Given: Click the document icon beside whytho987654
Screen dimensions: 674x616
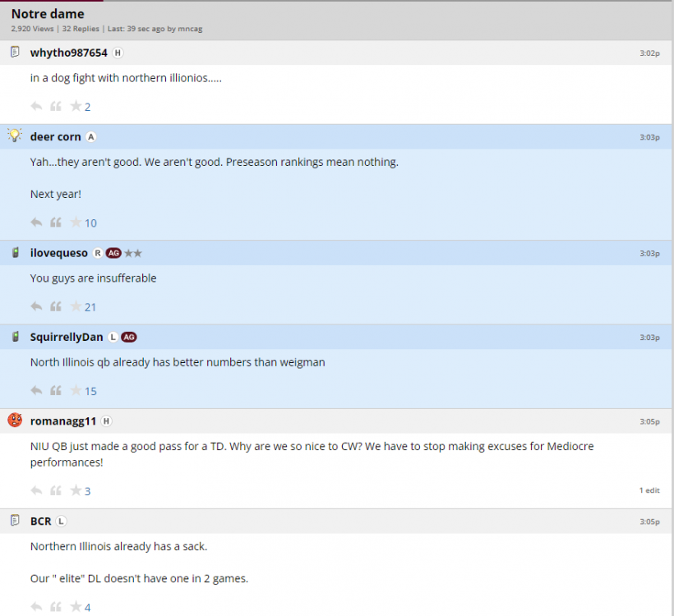Looking at the screenshot, I should click(15, 52).
